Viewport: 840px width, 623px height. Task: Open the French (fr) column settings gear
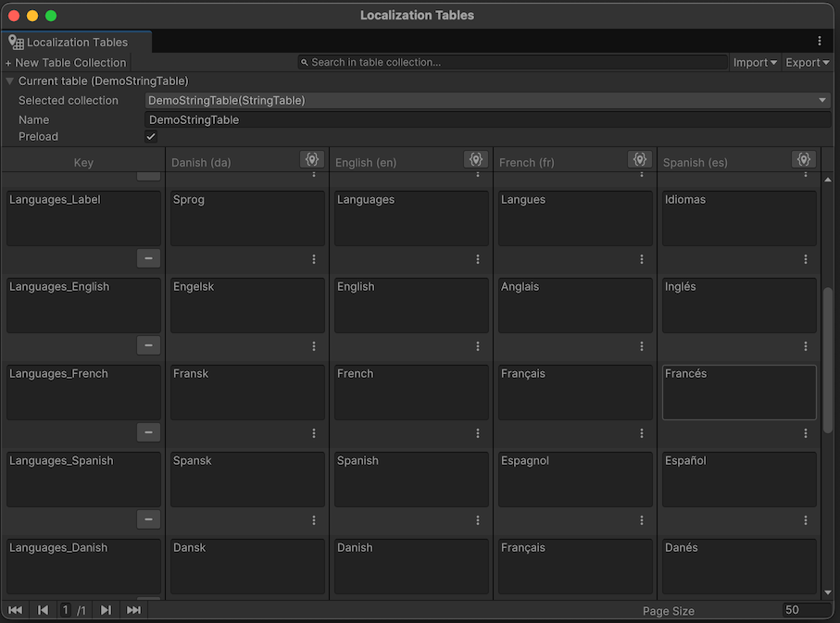coord(639,158)
